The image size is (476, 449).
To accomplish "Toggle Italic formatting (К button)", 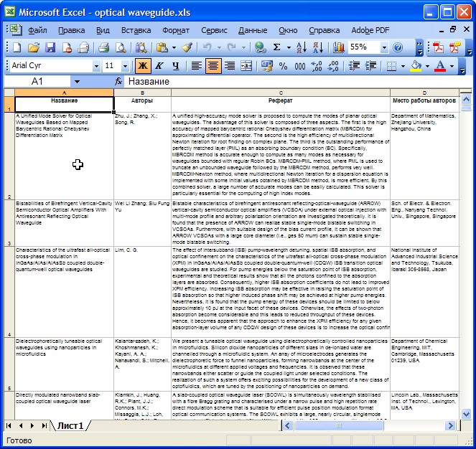I will (159, 66).
